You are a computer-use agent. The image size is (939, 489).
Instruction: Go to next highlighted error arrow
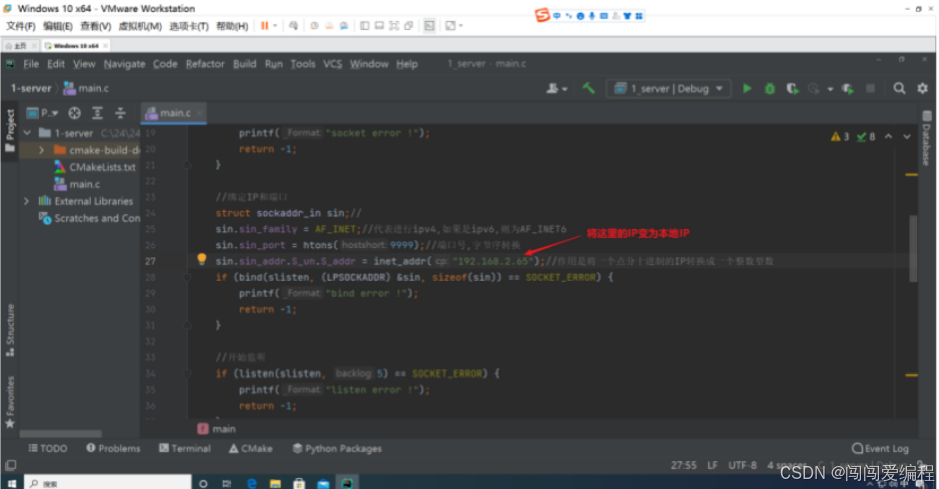pos(907,136)
